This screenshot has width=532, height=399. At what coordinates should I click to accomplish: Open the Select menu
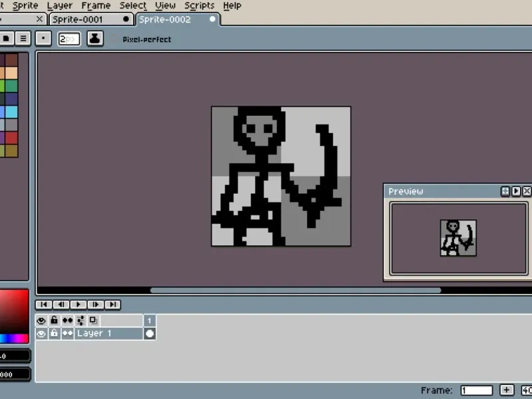[x=133, y=5]
